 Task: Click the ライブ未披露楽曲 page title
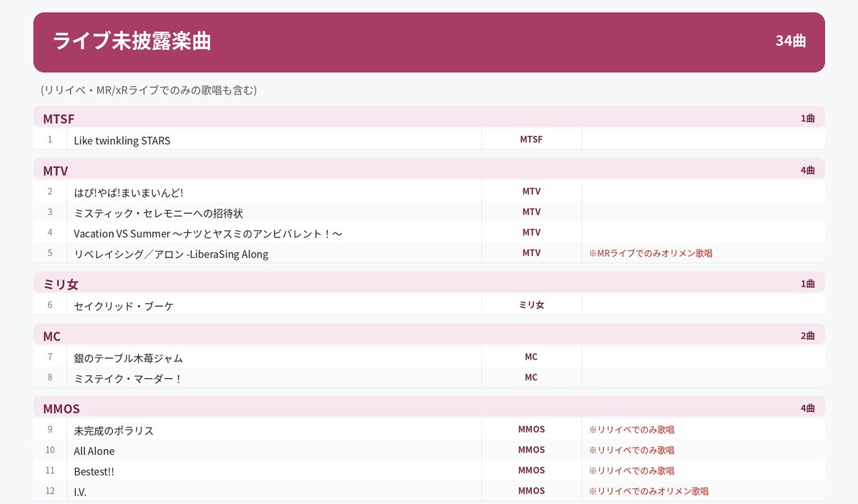132,41
